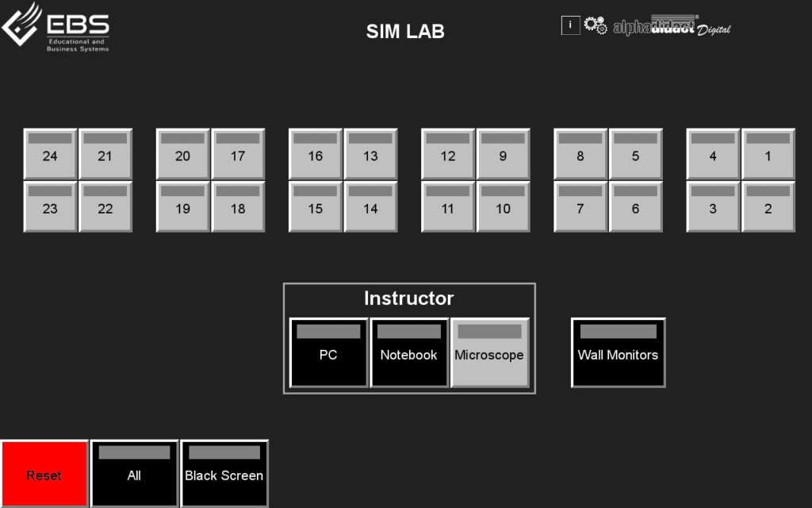Select the Instructor PC source
Screen dimensions: 812x508
[x=328, y=352]
